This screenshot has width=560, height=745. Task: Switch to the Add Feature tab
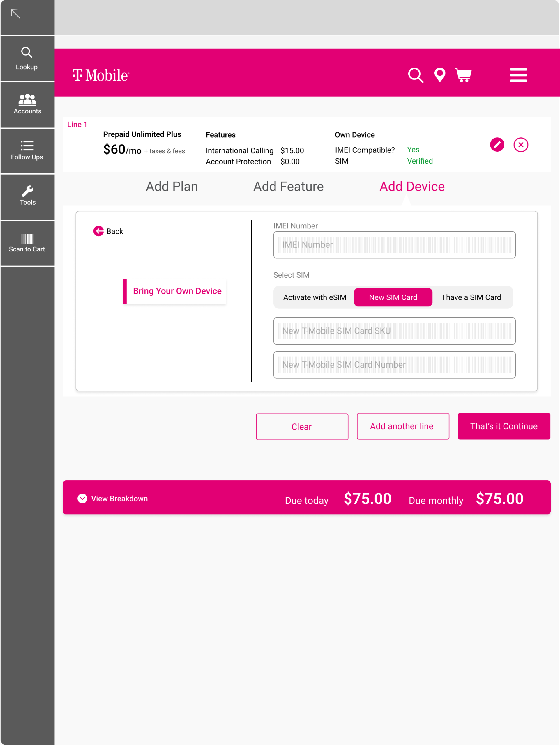point(288,187)
